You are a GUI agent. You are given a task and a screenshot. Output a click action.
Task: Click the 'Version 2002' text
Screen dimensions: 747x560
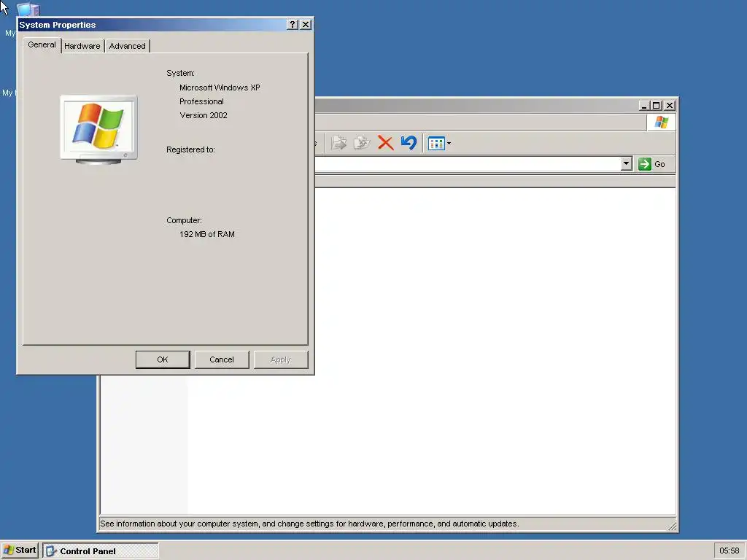coord(204,115)
